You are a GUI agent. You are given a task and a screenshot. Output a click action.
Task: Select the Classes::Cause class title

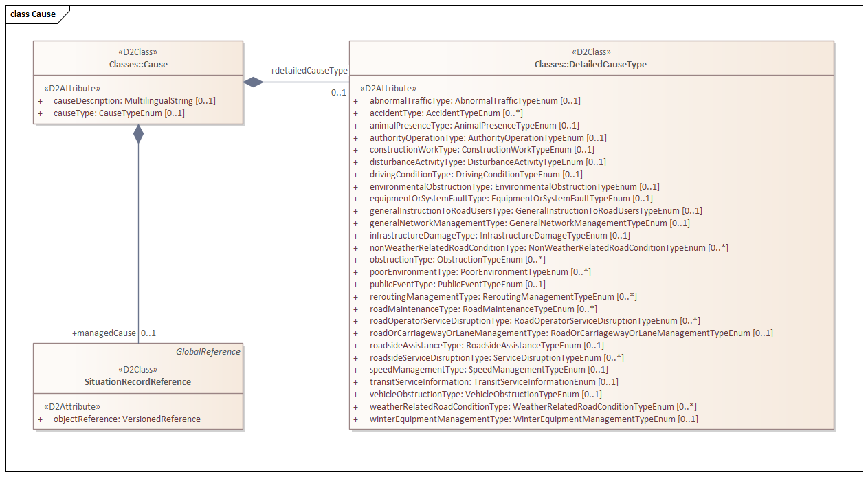(138, 65)
